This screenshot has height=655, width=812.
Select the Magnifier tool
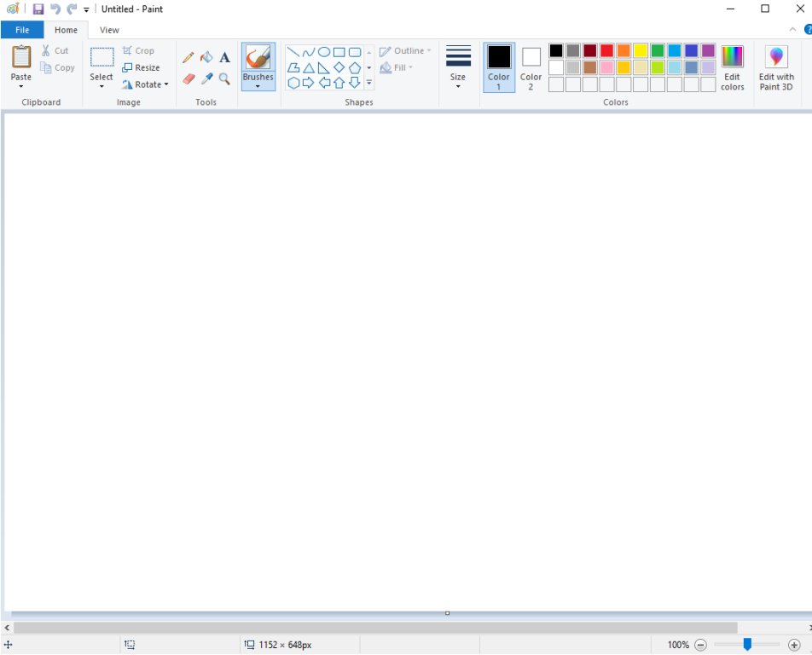pyautogui.click(x=224, y=78)
